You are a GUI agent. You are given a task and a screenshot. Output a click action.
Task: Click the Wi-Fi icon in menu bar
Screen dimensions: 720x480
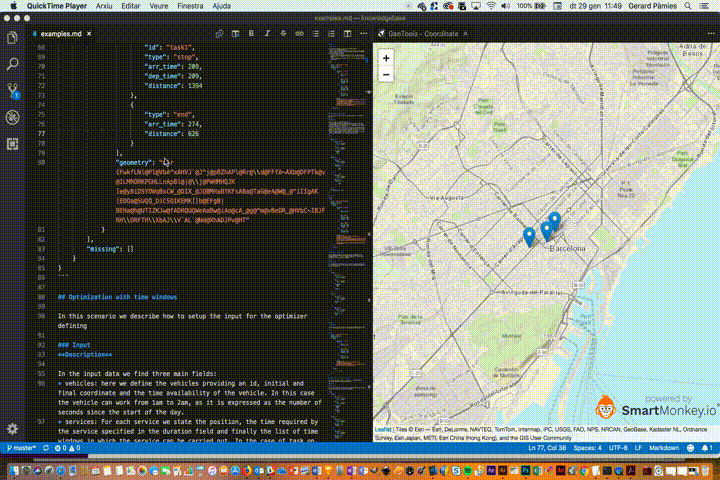click(491, 6)
